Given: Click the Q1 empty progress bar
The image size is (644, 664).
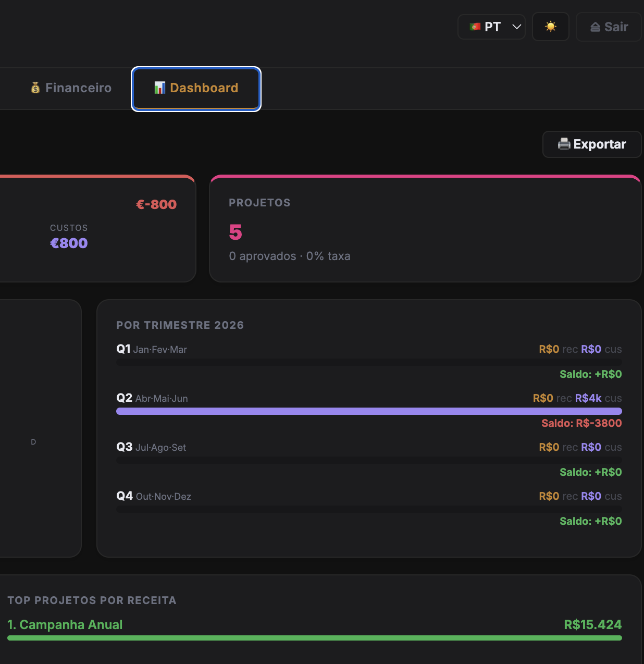Looking at the screenshot, I should click(369, 362).
